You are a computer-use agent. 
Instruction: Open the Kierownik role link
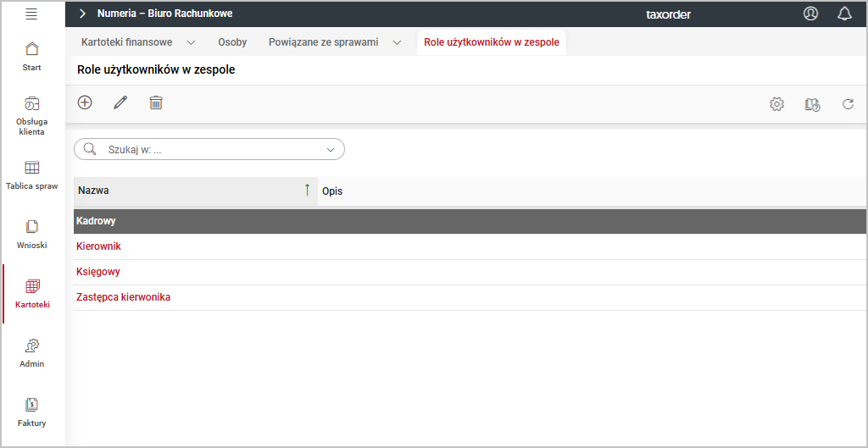coord(98,246)
